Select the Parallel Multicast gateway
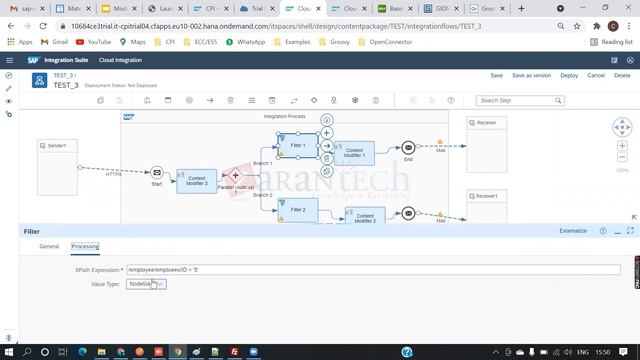Screen dimensions: 640x360 [235, 176]
